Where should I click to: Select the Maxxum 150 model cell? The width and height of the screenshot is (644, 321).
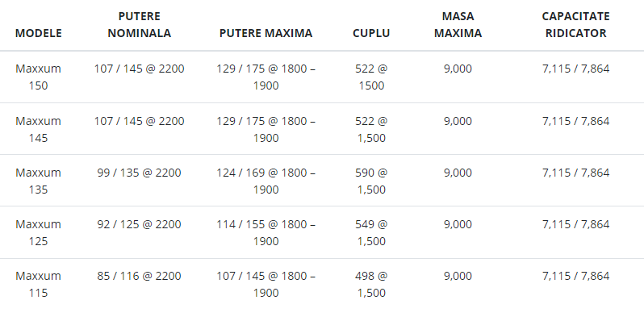(38, 77)
